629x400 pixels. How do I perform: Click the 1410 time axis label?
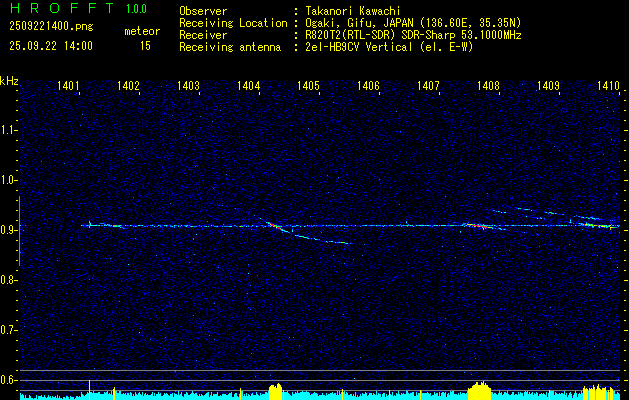608,85
